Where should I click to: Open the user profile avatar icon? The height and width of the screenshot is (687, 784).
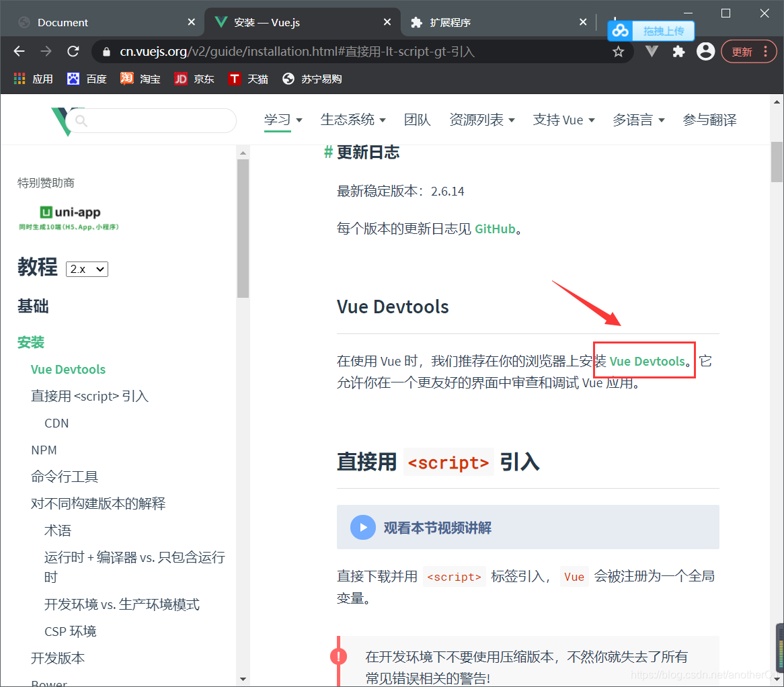point(705,52)
